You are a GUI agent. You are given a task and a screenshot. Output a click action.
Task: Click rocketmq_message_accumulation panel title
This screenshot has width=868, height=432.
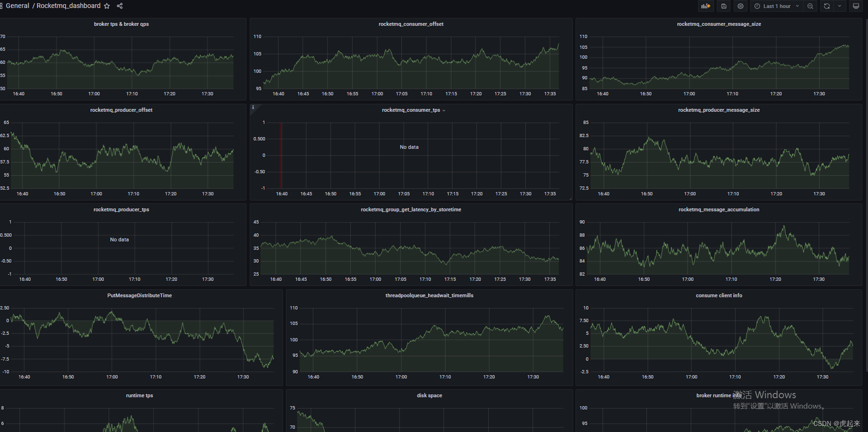(x=719, y=209)
